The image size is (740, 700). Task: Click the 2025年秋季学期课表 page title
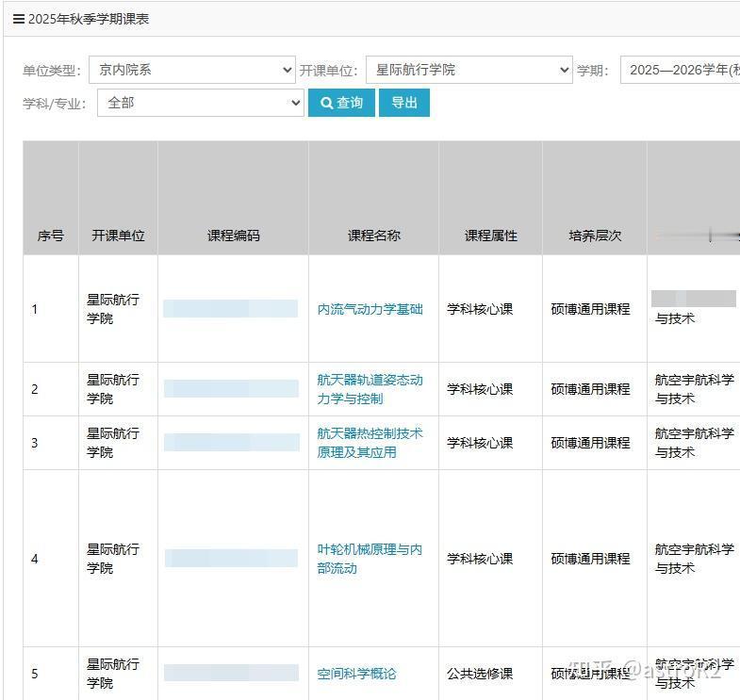tap(89, 19)
